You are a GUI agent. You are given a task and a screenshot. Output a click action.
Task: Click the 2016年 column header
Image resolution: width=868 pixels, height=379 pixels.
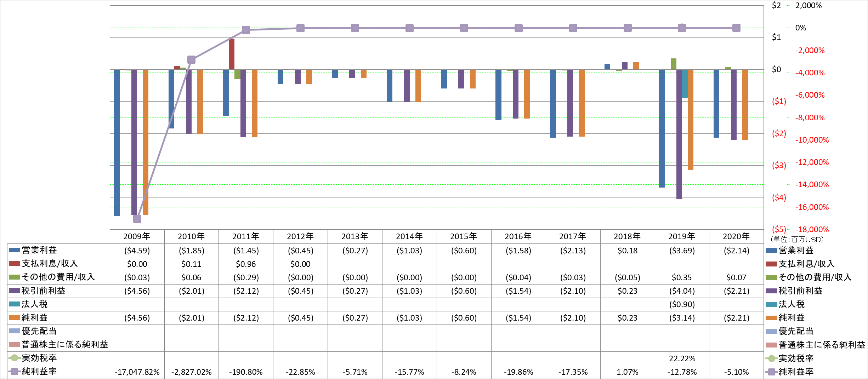tap(518, 236)
